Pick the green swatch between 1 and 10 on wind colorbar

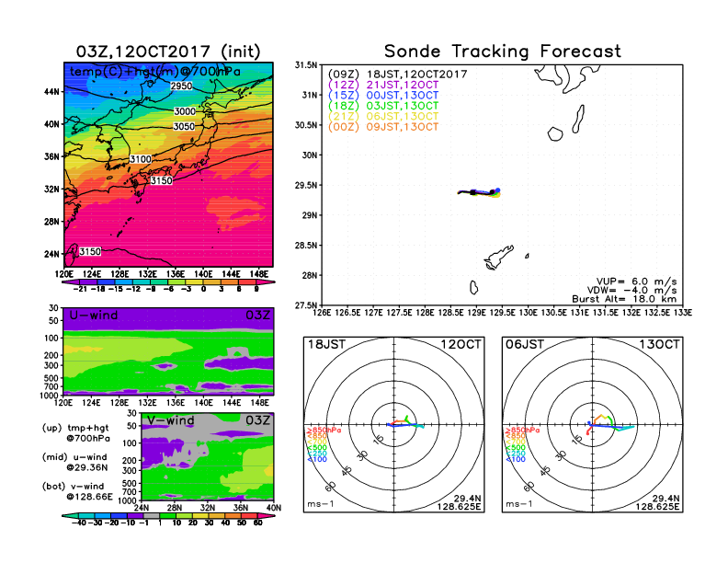click(167, 516)
